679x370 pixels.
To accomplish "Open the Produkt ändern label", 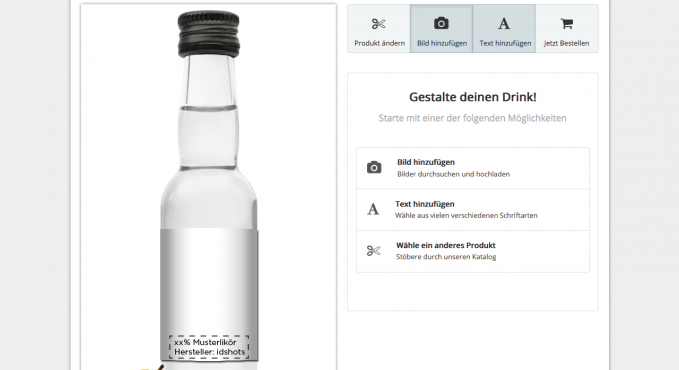I will point(379,43).
